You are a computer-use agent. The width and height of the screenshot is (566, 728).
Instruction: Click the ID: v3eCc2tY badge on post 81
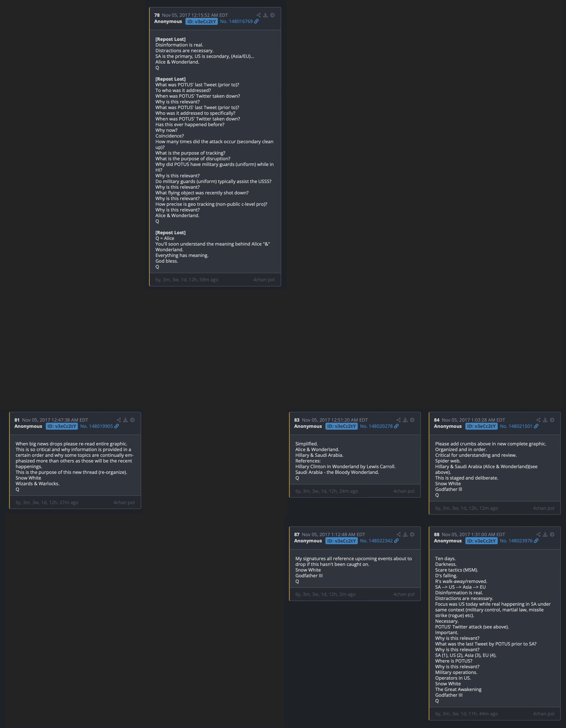(x=62, y=426)
